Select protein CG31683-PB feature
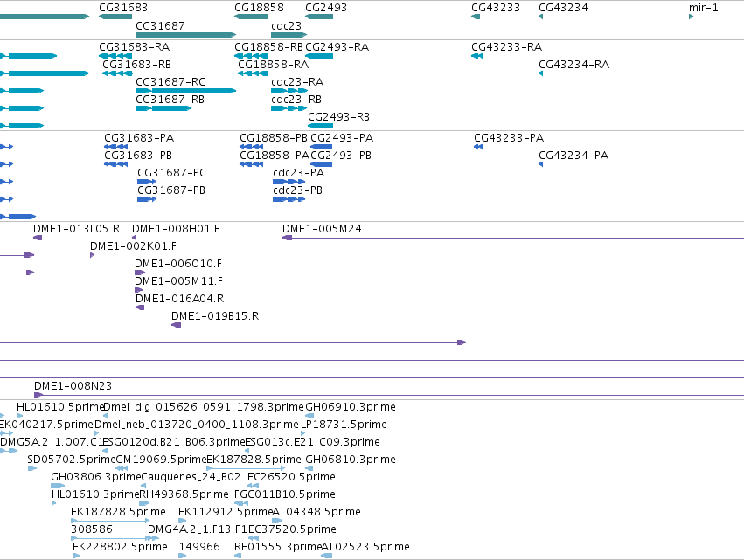This screenshot has height=560, width=744. point(115,164)
